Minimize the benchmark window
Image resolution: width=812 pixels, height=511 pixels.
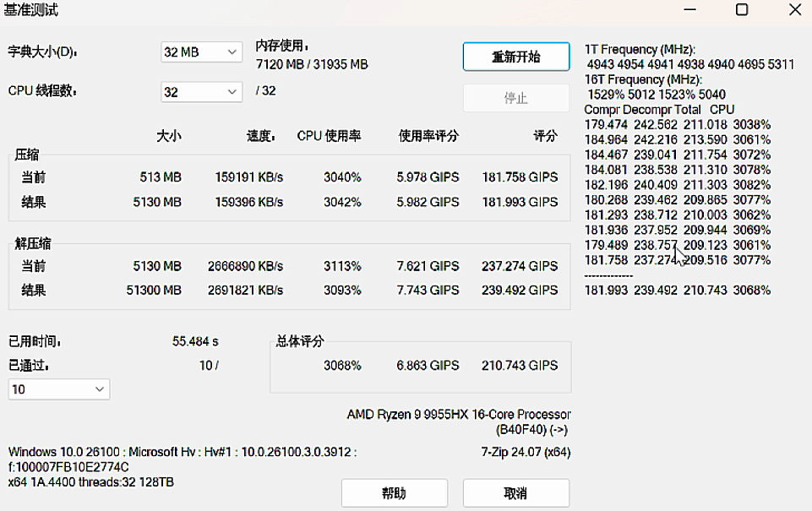(x=689, y=10)
